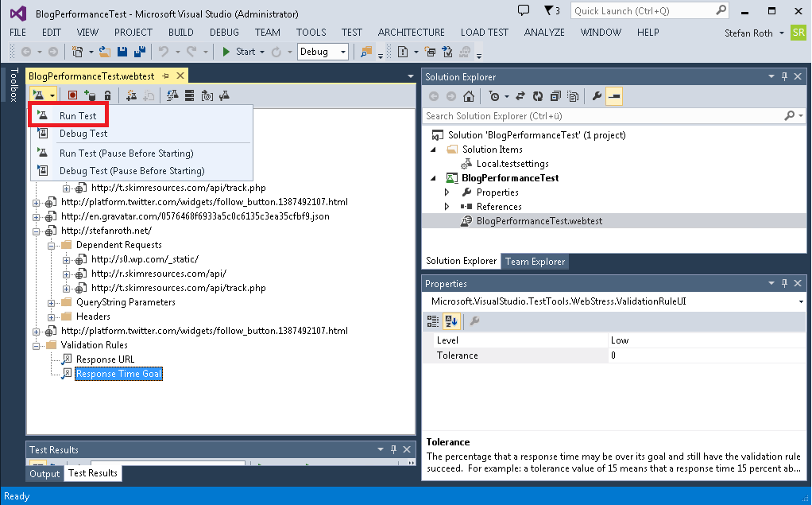Toggle auto-hide pin on Test Results panel
The height and width of the screenshot is (505, 812).
(393, 449)
